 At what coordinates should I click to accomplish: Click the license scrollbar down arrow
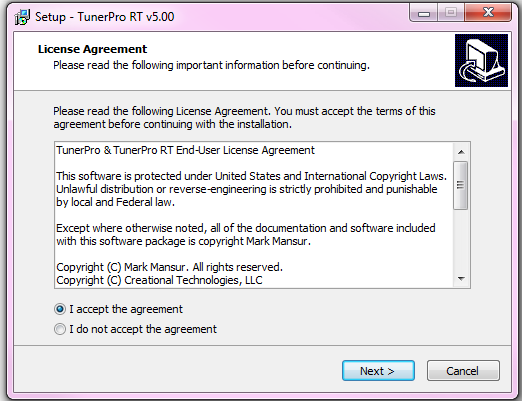pos(461,279)
